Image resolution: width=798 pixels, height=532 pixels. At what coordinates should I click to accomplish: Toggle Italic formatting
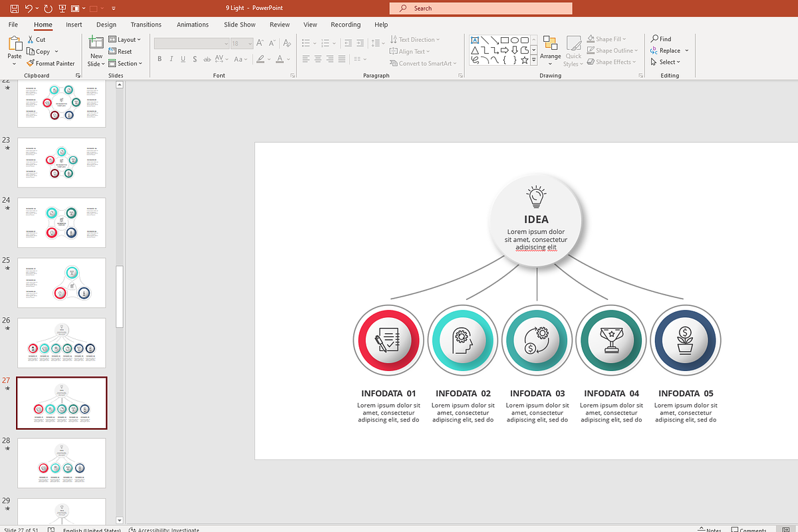point(172,59)
